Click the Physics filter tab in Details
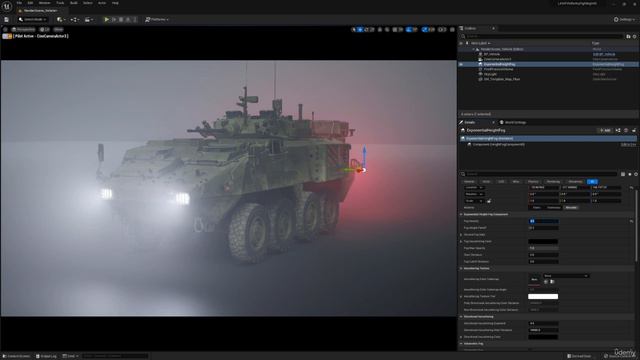The height and width of the screenshot is (360, 640). 533,182
